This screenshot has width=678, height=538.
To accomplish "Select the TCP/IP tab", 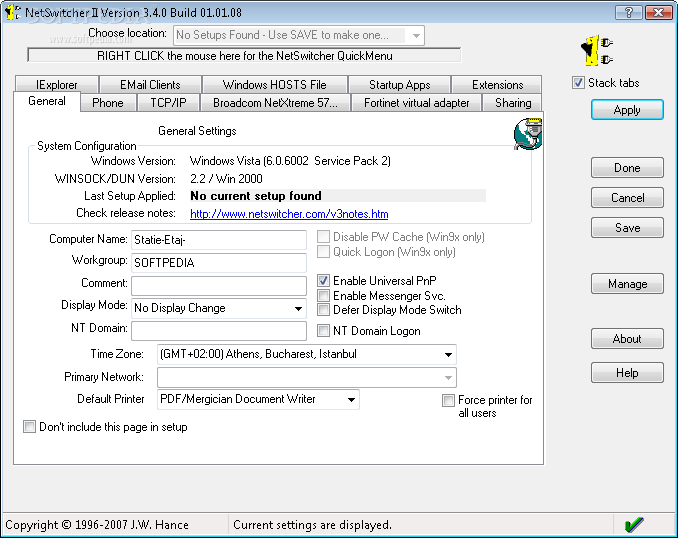I will click(x=168, y=103).
